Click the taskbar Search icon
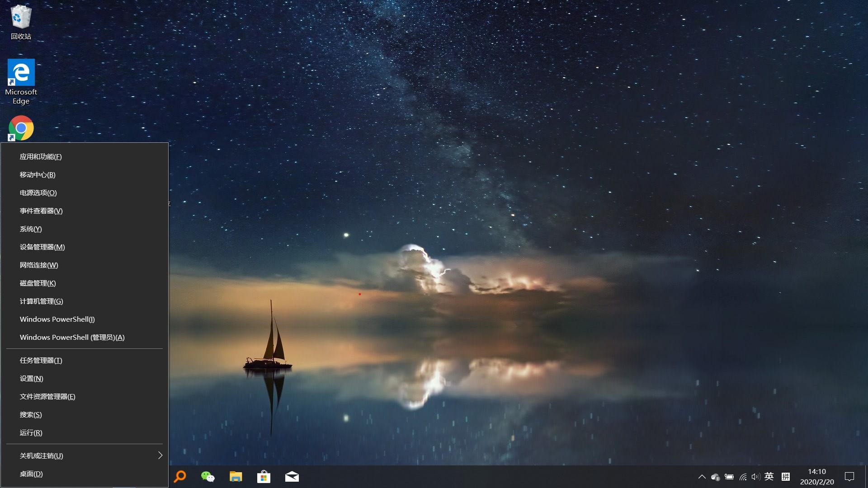Image resolution: width=868 pixels, height=488 pixels. [x=179, y=476]
